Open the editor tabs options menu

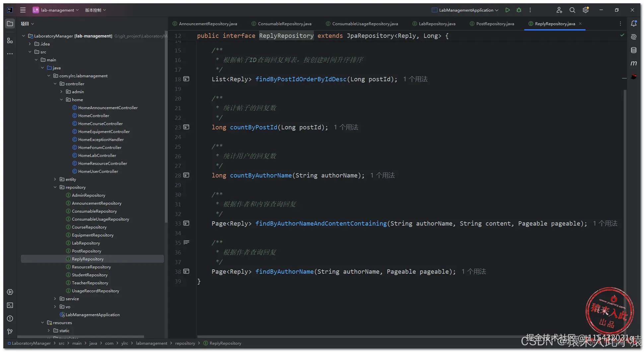(x=620, y=24)
